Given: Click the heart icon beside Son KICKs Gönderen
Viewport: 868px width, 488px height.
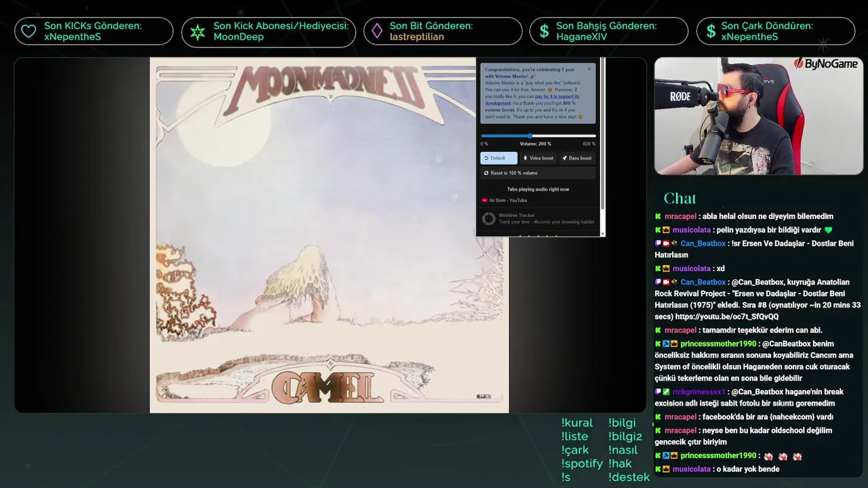Looking at the screenshot, I should [28, 31].
